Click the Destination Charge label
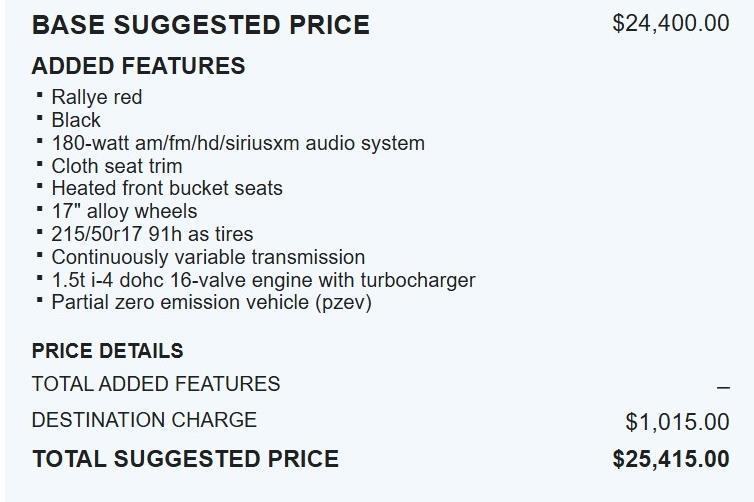This screenshot has height=502, width=754. 144,420
